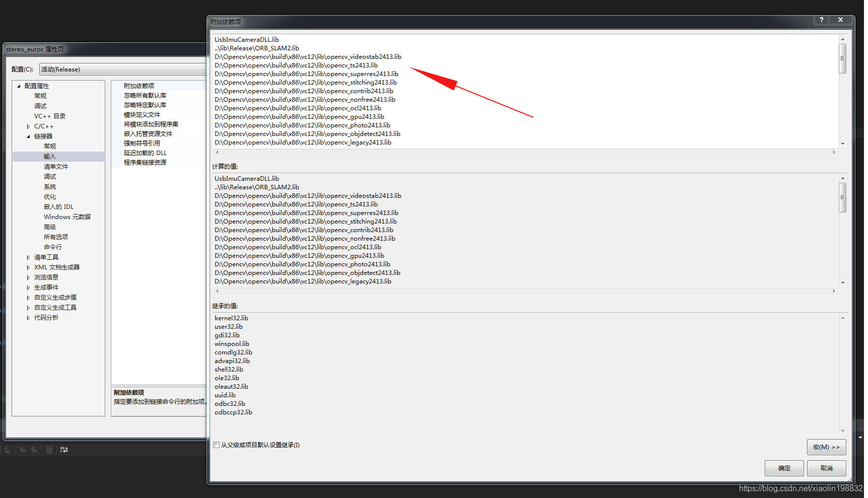The height and width of the screenshot is (498, 868).
Task: Select 常规 under 链接器
Action: pyautogui.click(x=50, y=147)
